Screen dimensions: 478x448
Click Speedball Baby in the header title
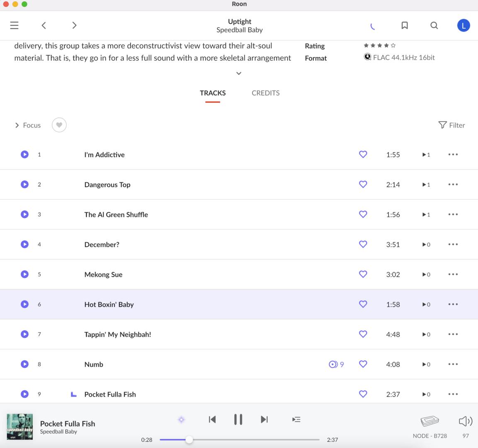tap(240, 30)
